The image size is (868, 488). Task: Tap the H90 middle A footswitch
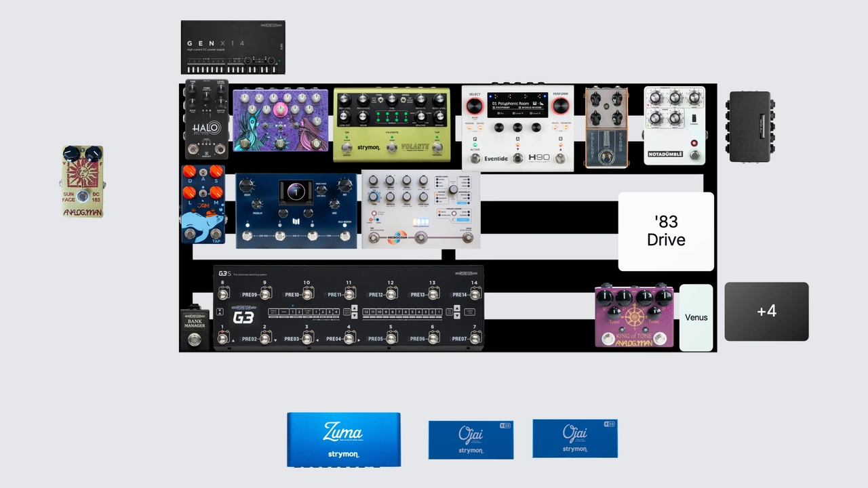517,159
